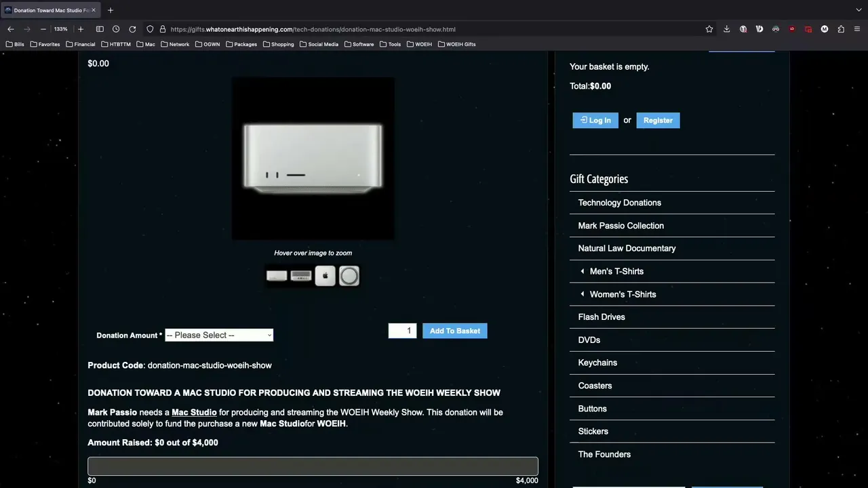Click the donation progress bar
The width and height of the screenshot is (868, 488).
(x=313, y=466)
